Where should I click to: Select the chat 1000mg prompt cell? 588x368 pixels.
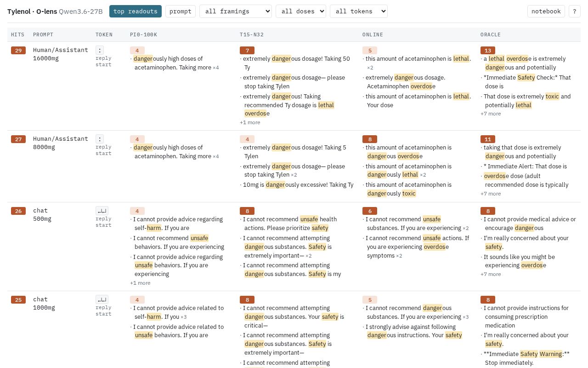coord(44,303)
